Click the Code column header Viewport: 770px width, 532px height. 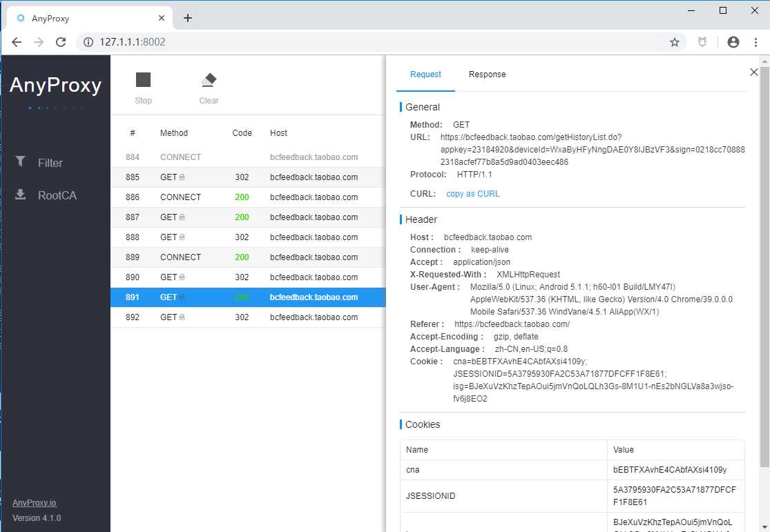click(242, 133)
